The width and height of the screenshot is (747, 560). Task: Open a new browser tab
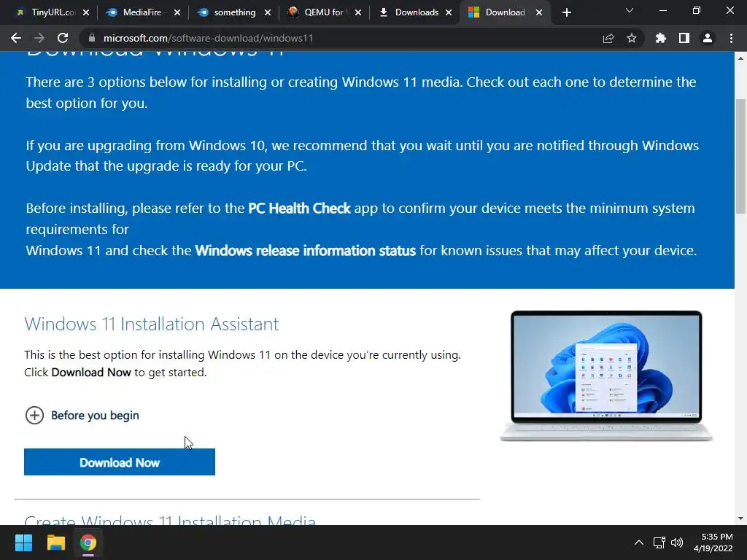[566, 12]
